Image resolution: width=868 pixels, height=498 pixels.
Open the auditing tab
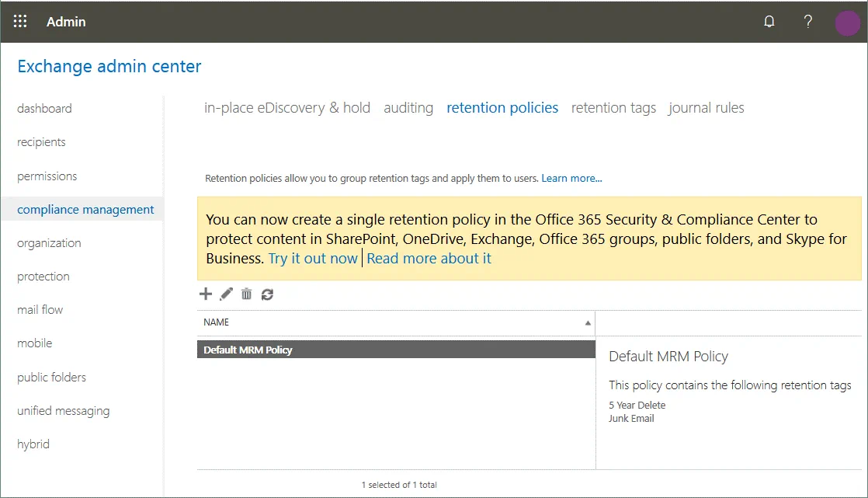[408, 108]
